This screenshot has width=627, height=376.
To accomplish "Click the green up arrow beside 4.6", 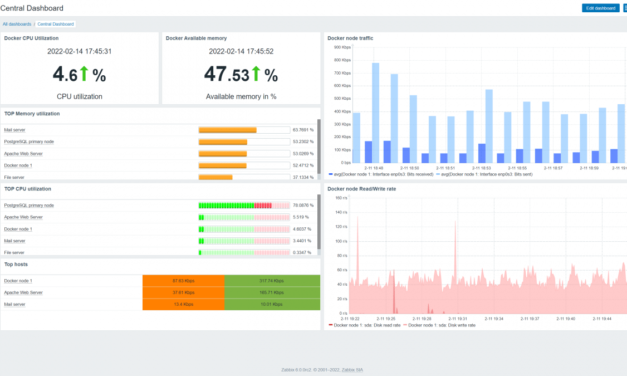I will point(84,74).
